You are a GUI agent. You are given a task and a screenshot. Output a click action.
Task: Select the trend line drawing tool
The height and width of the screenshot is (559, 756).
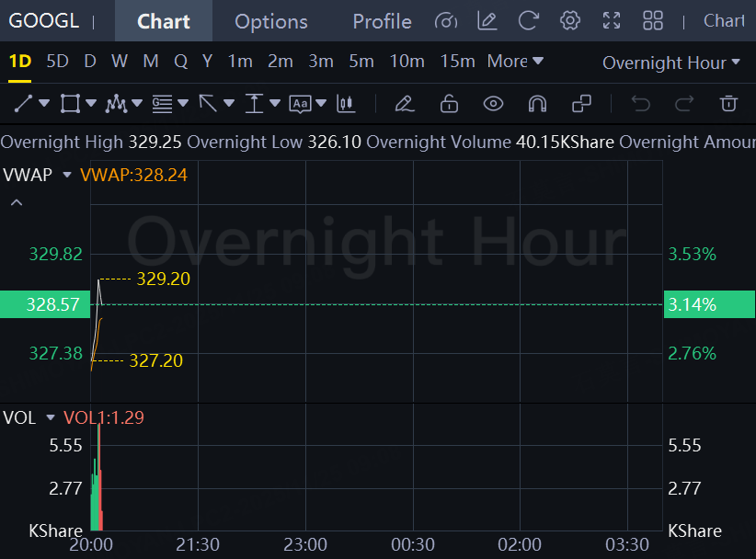(24, 104)
